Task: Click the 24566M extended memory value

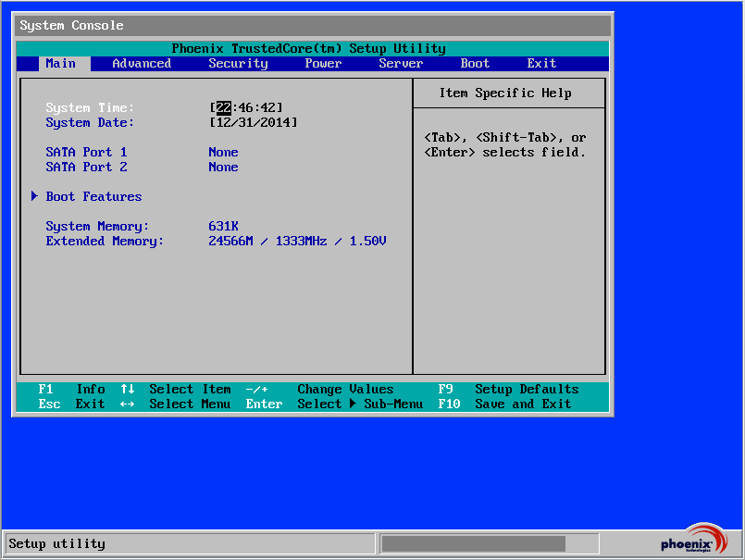Action: pos(231,241)
